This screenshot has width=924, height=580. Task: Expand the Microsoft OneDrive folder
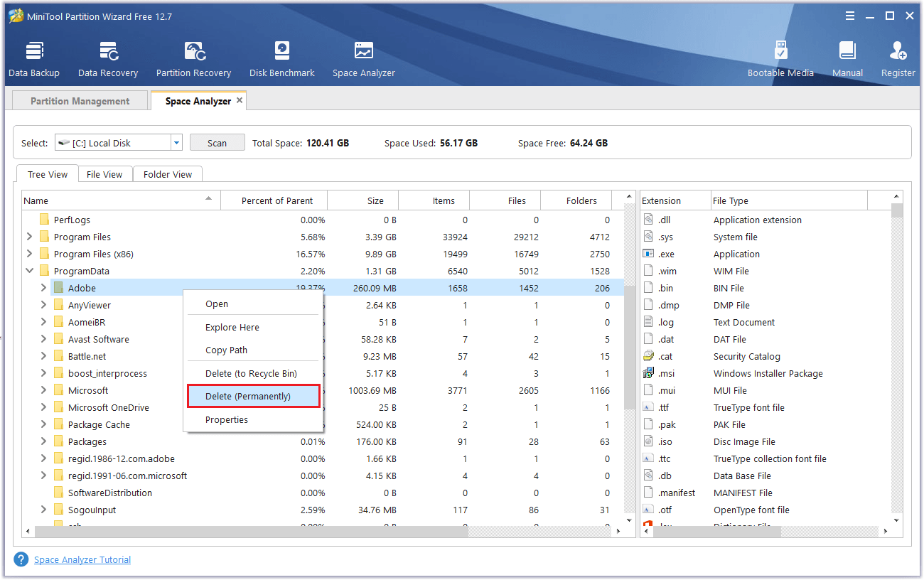[x=43, y=407]
